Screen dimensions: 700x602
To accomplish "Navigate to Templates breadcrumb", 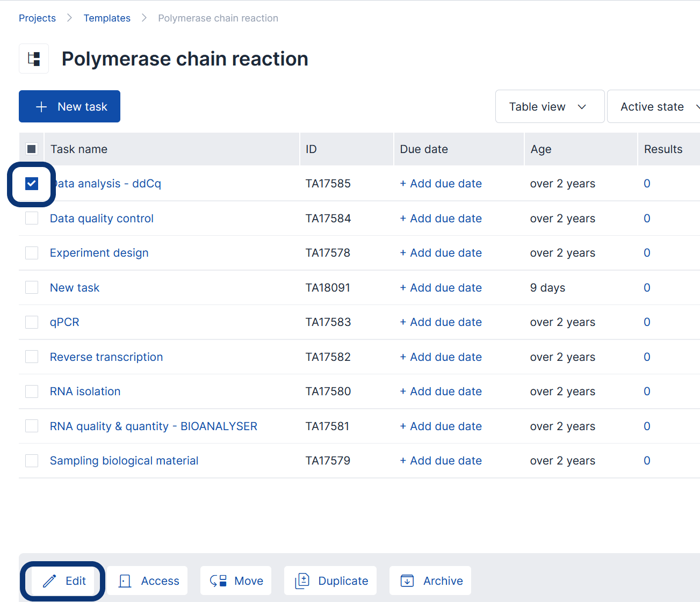I will 107,18.
